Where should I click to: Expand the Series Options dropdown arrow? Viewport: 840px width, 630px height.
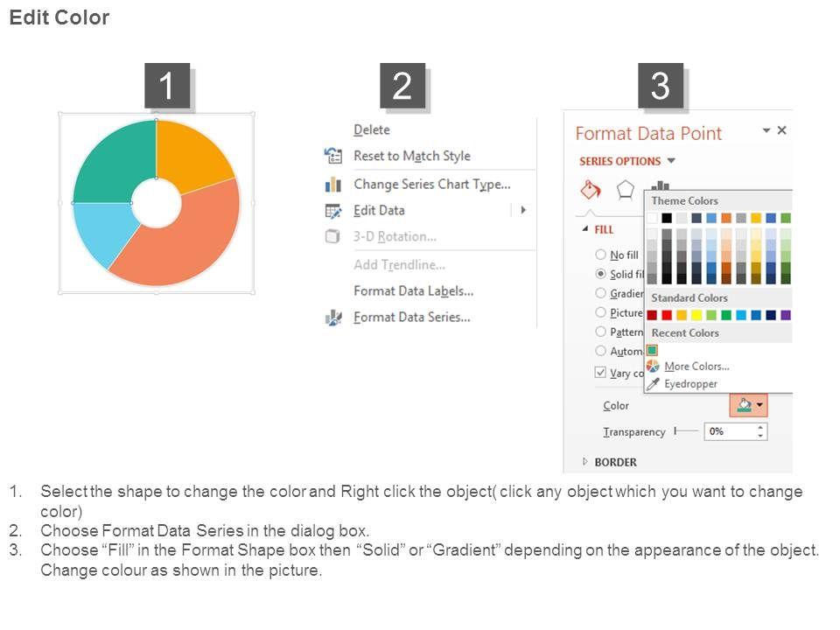click(x=672, y=161)
